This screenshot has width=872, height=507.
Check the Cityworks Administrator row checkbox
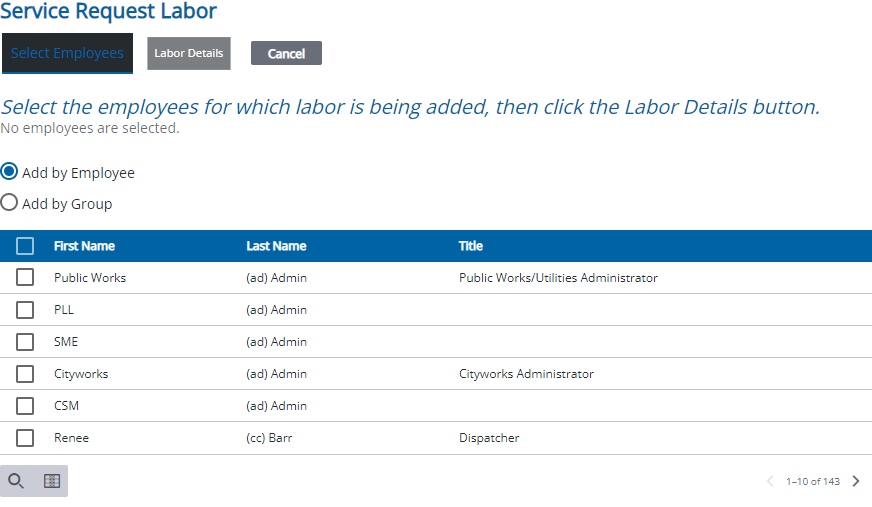(x=25, y=374)
